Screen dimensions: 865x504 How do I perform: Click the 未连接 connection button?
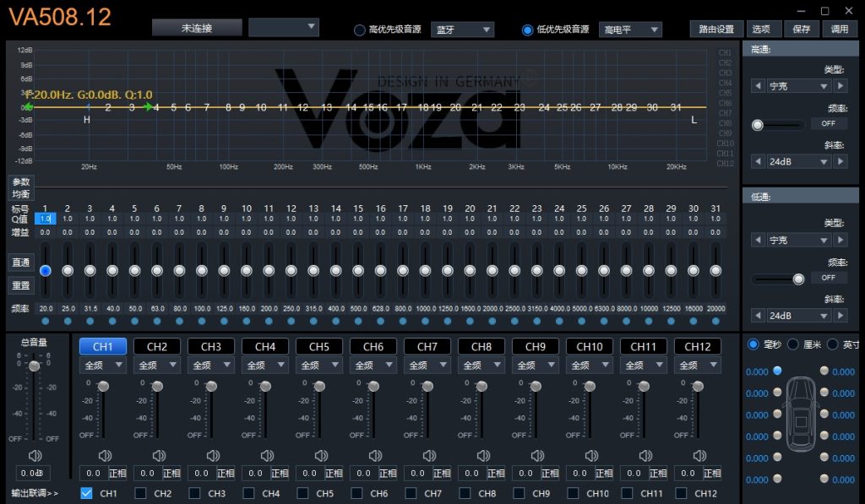pos(197,28)
